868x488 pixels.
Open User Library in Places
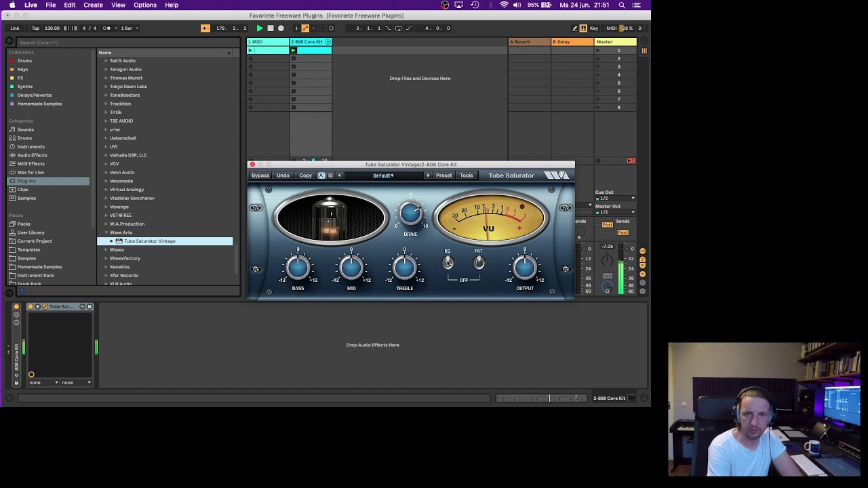31,232
